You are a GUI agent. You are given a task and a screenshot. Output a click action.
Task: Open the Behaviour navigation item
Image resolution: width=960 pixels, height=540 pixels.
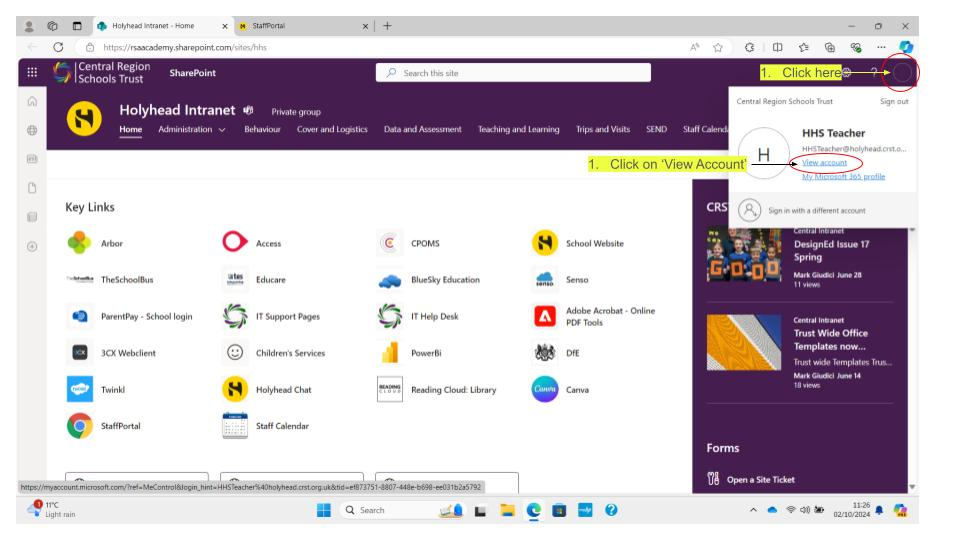click(262, 129)
